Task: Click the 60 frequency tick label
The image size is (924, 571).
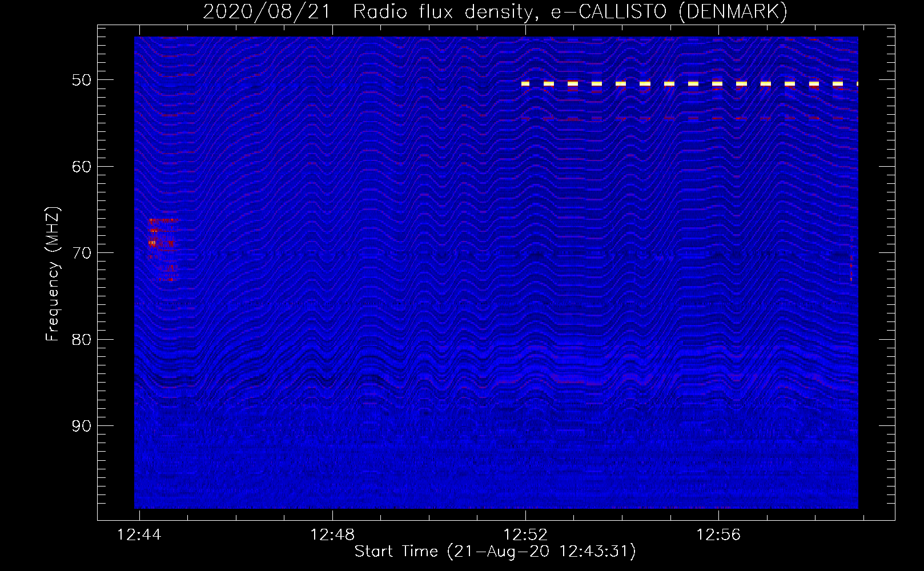Action: pos(82,167)
